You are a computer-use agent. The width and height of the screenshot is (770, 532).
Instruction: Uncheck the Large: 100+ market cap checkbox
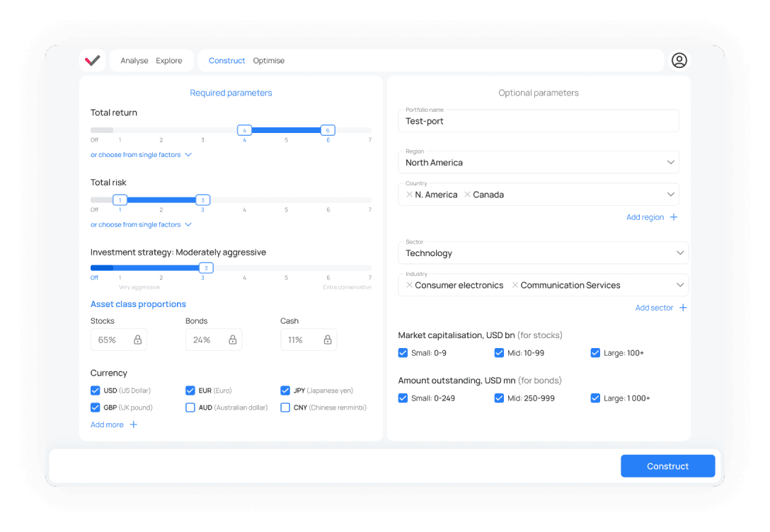pyautogui.click(x=595, y=353)
